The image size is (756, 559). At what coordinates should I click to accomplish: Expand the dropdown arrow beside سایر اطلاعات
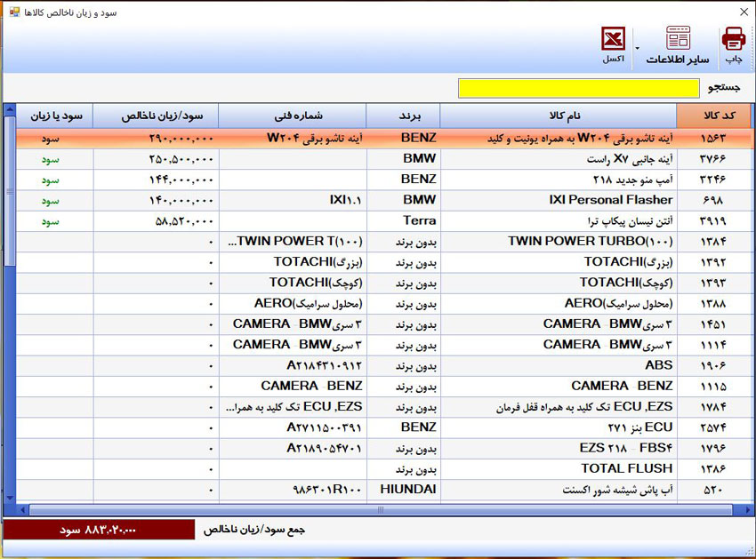[638, 48]
